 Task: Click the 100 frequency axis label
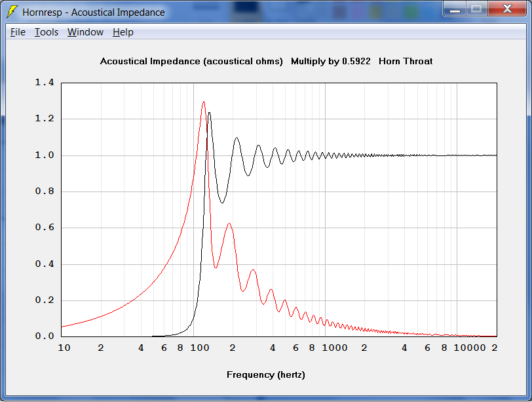pos(199,348)
